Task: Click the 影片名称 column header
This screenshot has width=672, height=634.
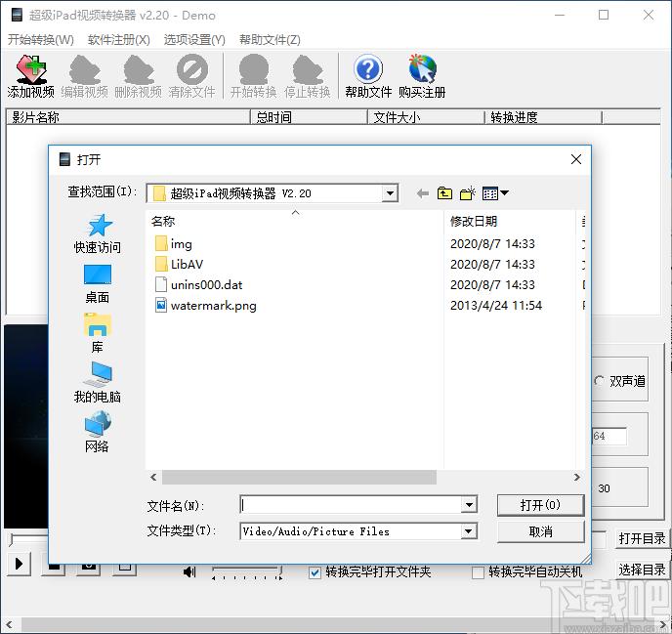Action: [128, 117]
